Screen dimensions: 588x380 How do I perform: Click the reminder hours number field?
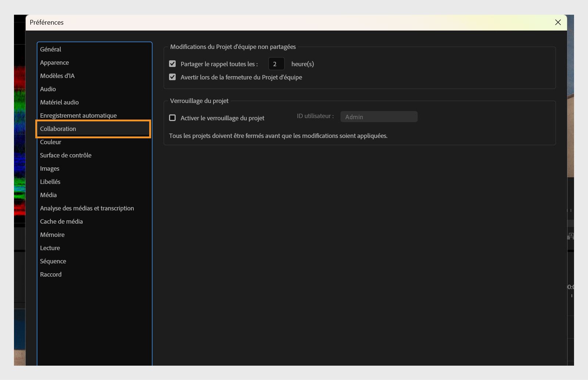[x=276, y=64]
